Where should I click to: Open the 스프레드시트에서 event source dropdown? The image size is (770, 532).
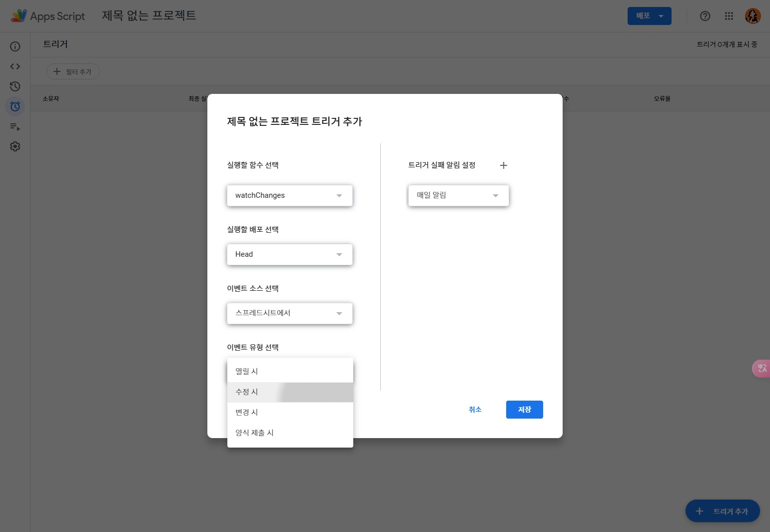click(x=290, y=313)
